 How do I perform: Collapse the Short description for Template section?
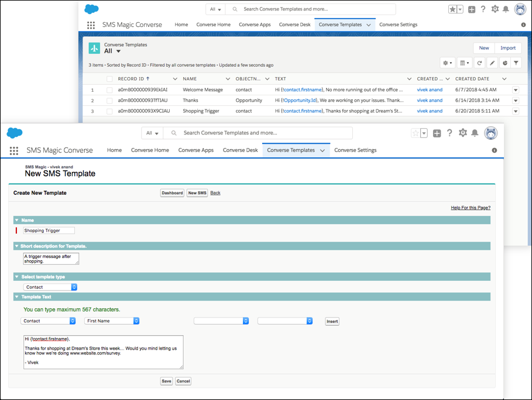coord(16,246)
